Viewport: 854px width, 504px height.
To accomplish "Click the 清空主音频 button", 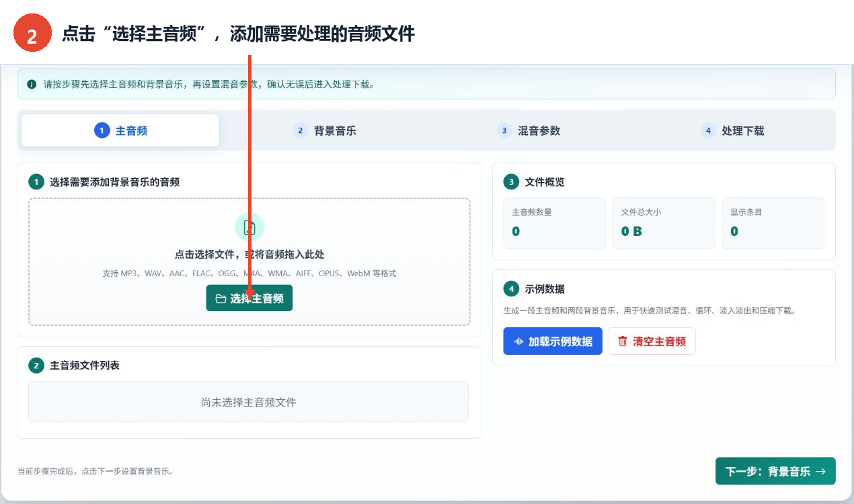I will (x=652, y=341).
